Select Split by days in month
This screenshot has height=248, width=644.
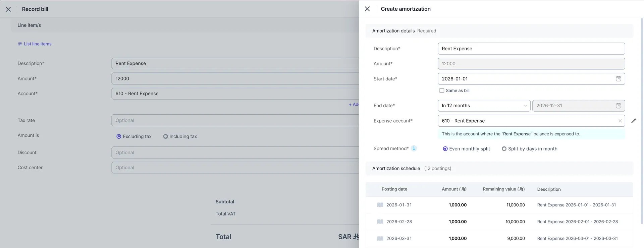pos(504,149)
